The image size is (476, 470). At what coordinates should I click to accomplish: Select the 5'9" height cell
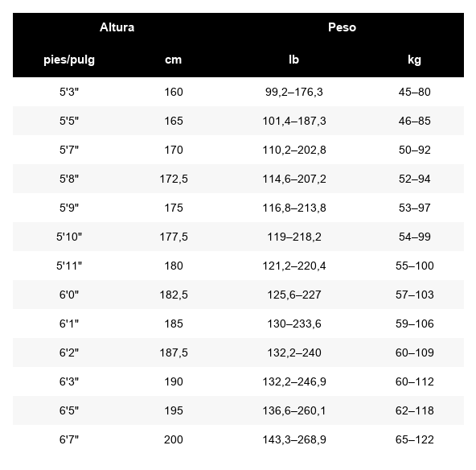tap(69, 208)
